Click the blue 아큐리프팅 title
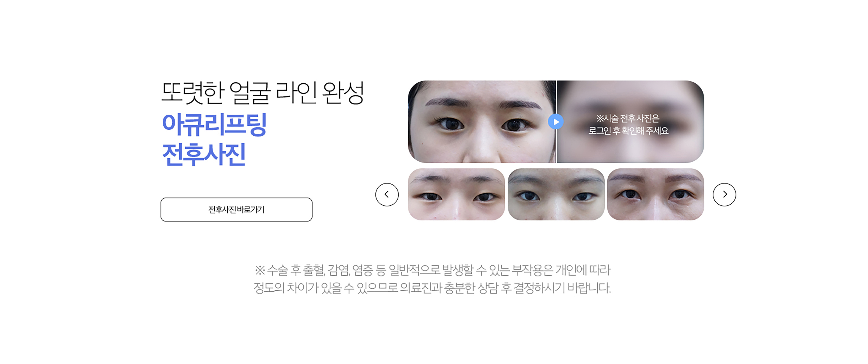868x364 pixels. tap(214, 125)
